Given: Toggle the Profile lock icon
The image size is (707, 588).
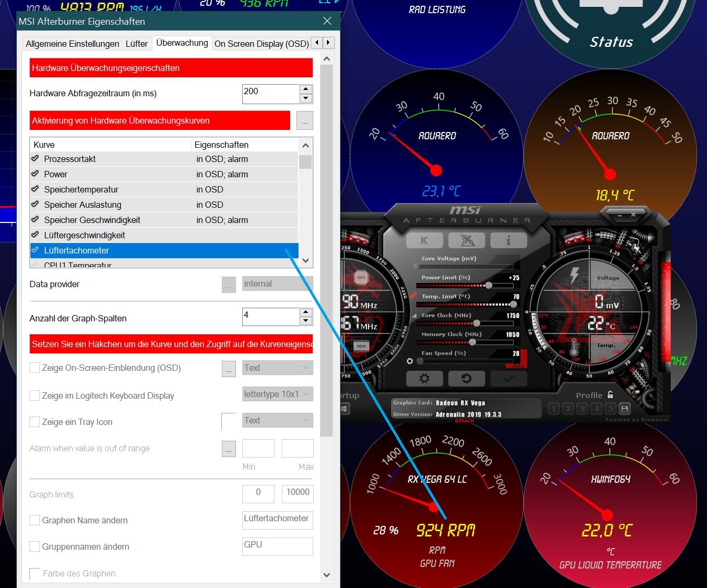Looking at the screenshot, I should point(610,394).
